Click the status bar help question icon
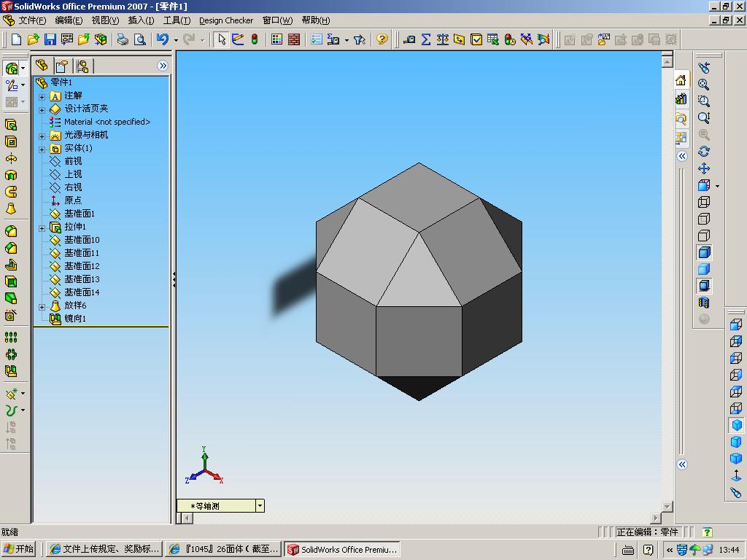The height and width of the screenshot is (560, 747). [x=707, y=532]
